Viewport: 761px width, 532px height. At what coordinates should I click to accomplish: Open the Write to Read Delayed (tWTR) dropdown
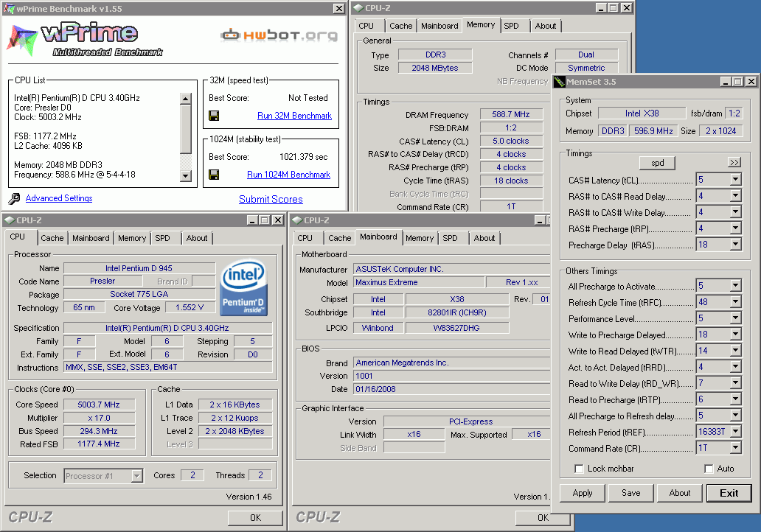coord(736,351)
